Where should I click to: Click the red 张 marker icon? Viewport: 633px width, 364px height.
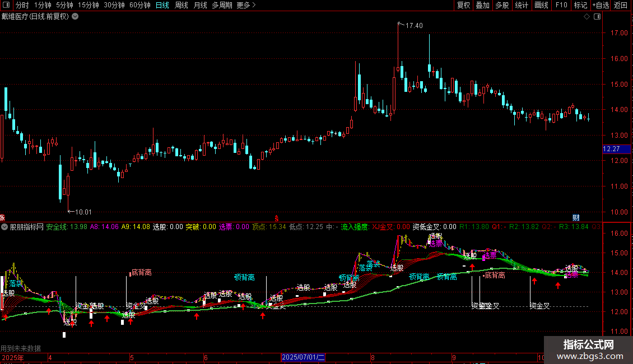click(x=2, y=218)
